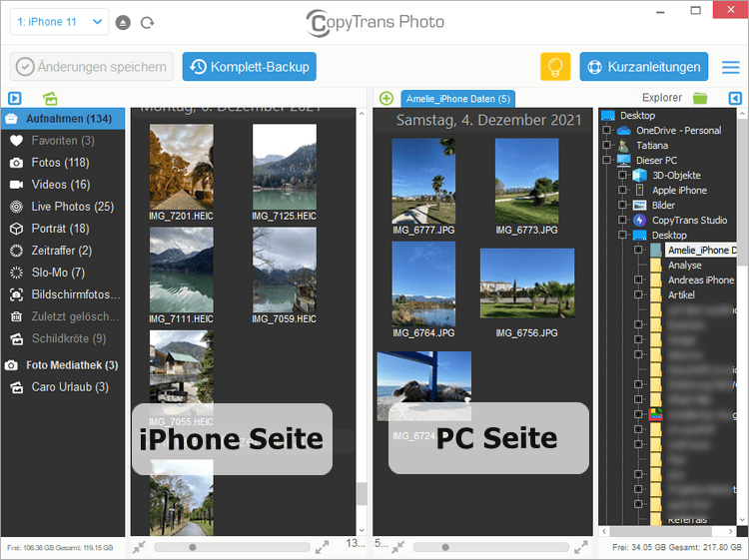Select the Analyse folder in tree
This screenshot has height=560, width=749.
pos(684,265)
